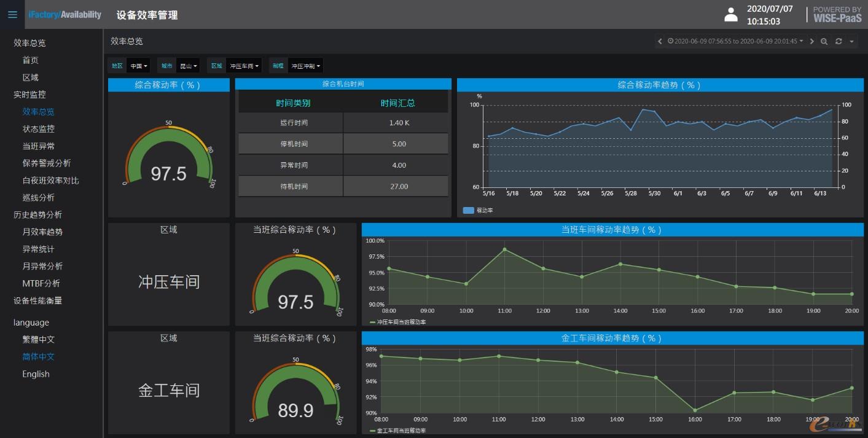Toggle the 稼动率 legend series
Viewport: 868px width, 438px height.
[479, 210]
